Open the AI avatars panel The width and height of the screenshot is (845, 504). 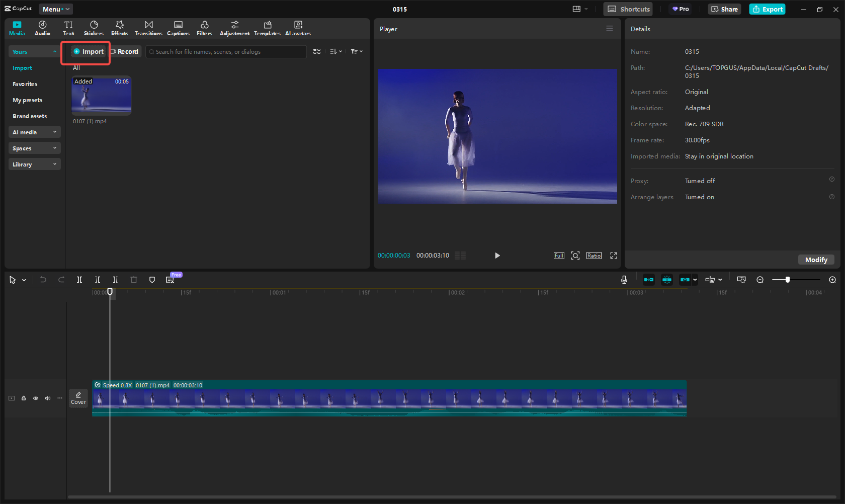pos(298,28)
